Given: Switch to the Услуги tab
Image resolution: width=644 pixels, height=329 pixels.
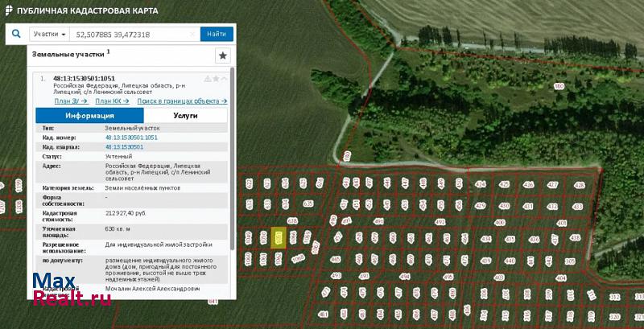Looking at the screenshot, I should click(185, 116).
